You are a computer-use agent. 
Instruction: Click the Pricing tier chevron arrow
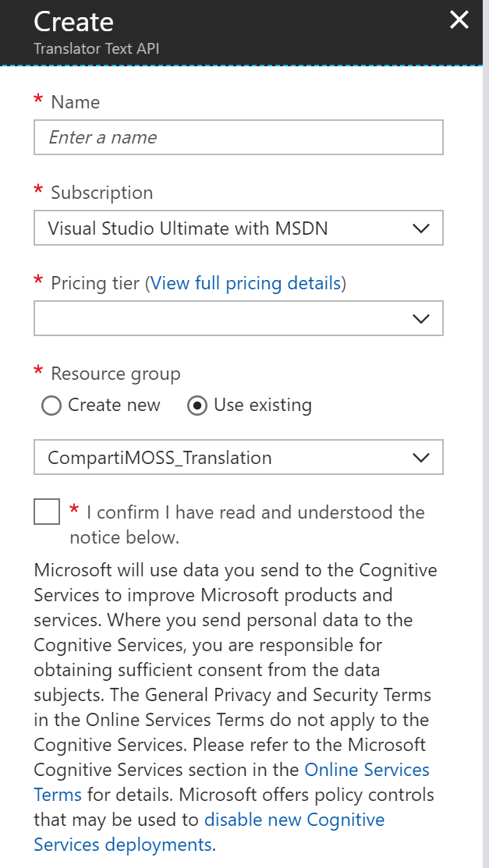tap(420, 318)
